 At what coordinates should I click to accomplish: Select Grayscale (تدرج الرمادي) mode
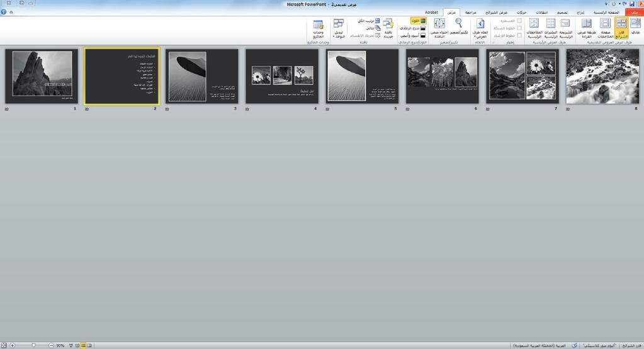(413, 28)
